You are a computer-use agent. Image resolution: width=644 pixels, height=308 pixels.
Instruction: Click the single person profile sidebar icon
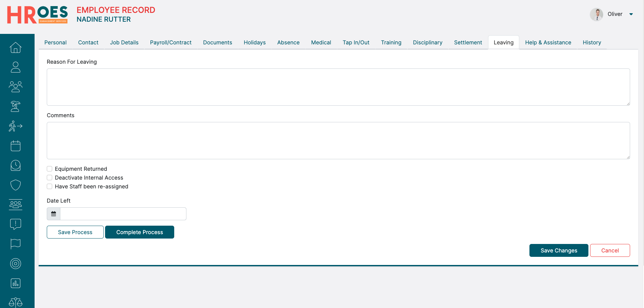click(x=16, y=67)
